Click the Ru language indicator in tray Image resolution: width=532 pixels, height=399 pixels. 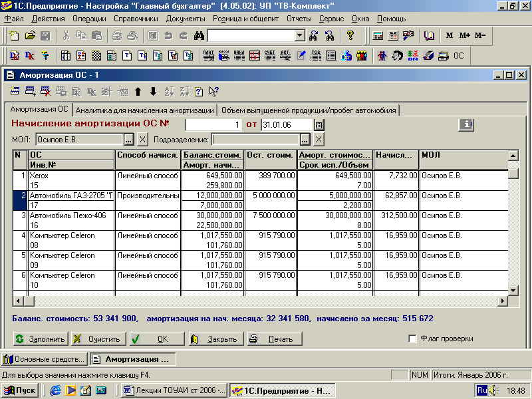(481, 390)
